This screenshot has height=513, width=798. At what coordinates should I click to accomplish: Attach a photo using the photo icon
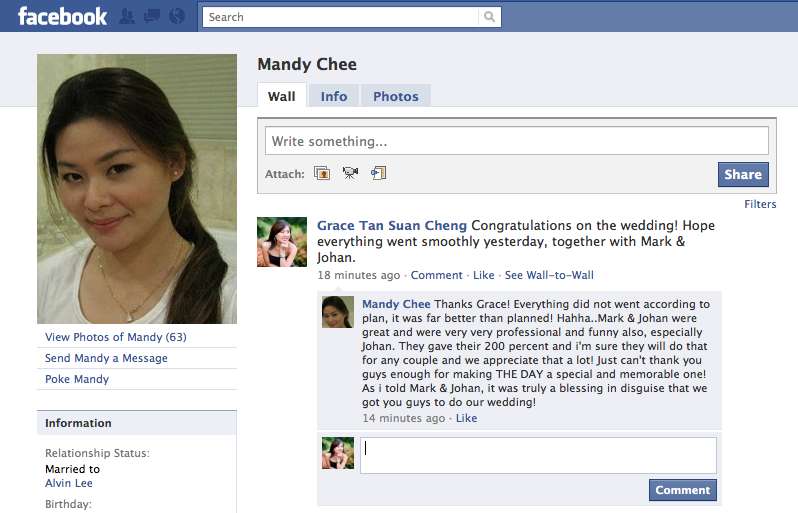[x=322, y=174]
